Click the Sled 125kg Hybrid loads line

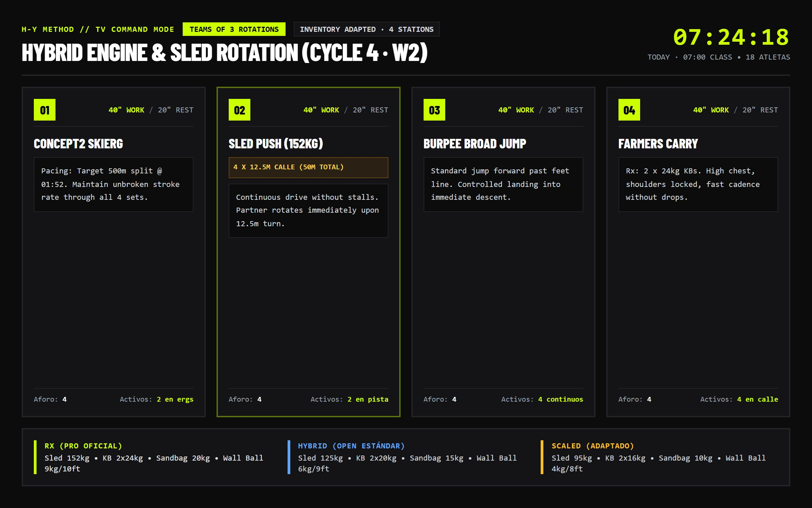[407, 463]
